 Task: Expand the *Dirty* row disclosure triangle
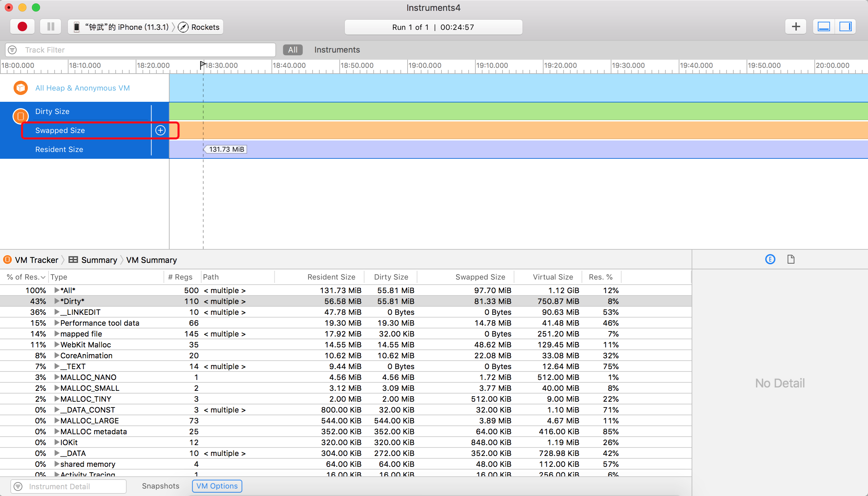click(x=57, y=301)
